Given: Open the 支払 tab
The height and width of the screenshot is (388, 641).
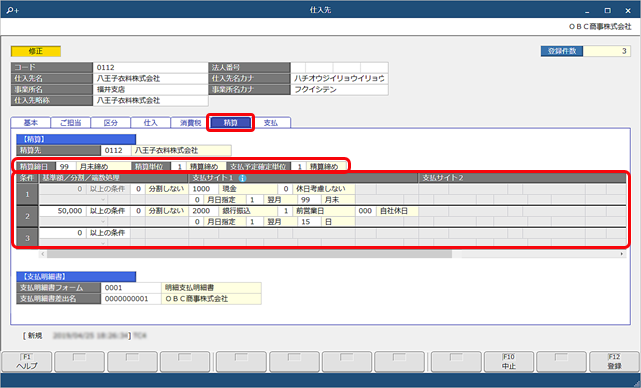Looking at the screenshot, I should 271,123.
